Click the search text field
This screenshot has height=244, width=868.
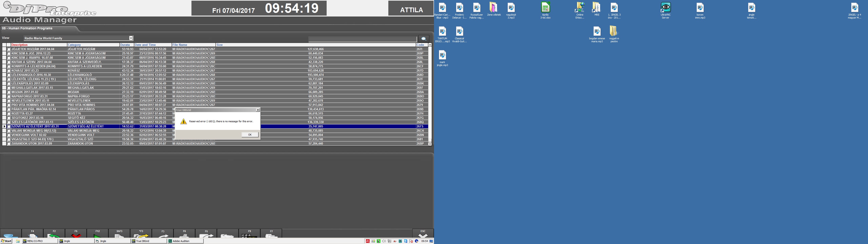point(362,39)
